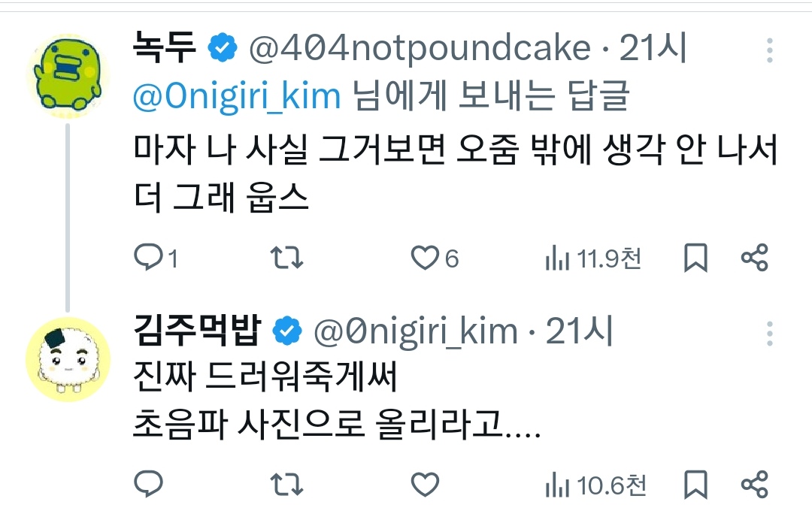Open more options for 녹두's tweet

click(x=770, y=50)
